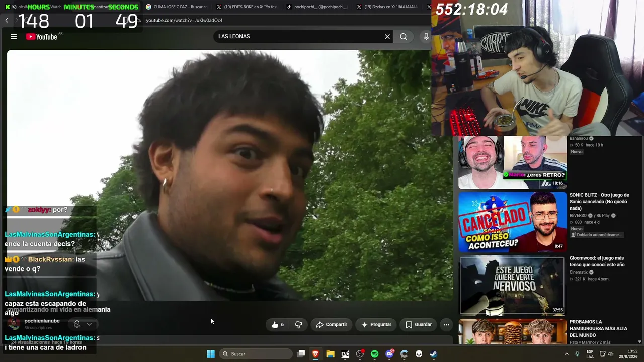Image resolution: width=644 pixels, height=362 pixels.
Task: Switch to the CLIMA JOSE C PAZ tab
Action: tap(176, 7)
